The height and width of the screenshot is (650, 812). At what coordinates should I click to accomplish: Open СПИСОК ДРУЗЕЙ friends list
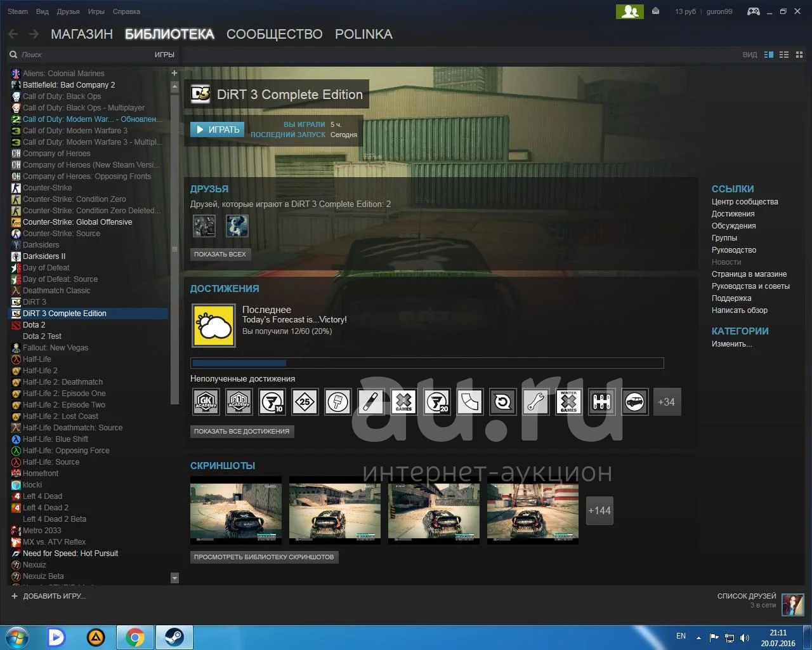[x=747, y=596]
